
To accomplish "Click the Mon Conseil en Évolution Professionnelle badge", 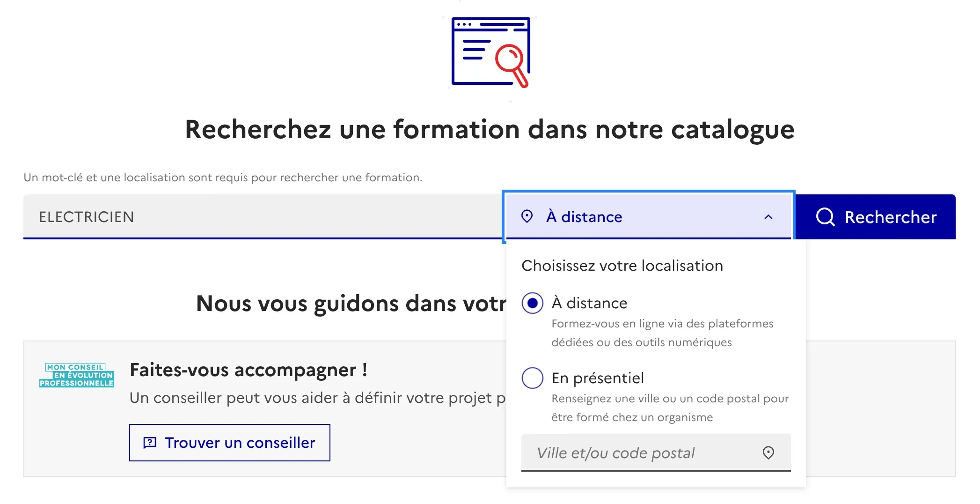I will [77, 375].
